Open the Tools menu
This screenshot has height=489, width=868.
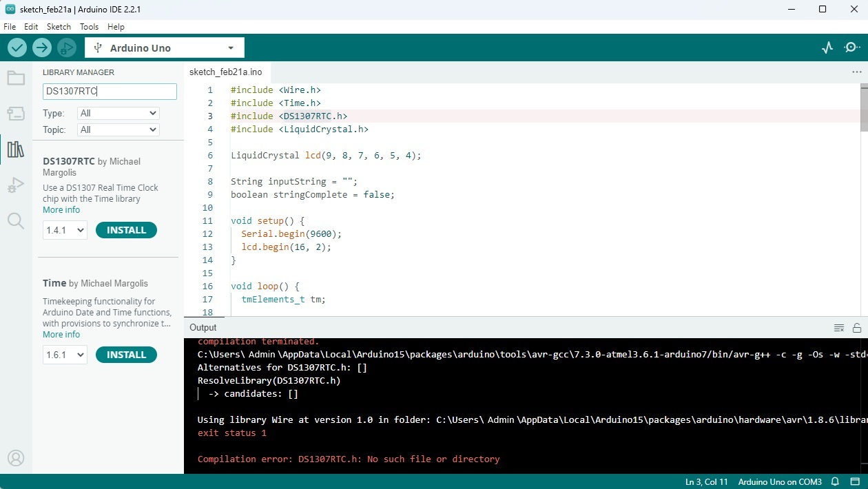[x=89, y=27]
